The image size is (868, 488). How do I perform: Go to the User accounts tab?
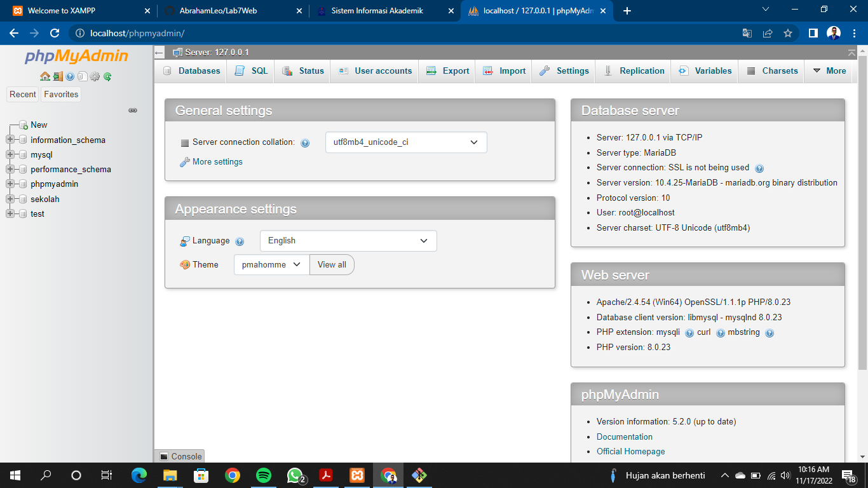click(375, 71)
